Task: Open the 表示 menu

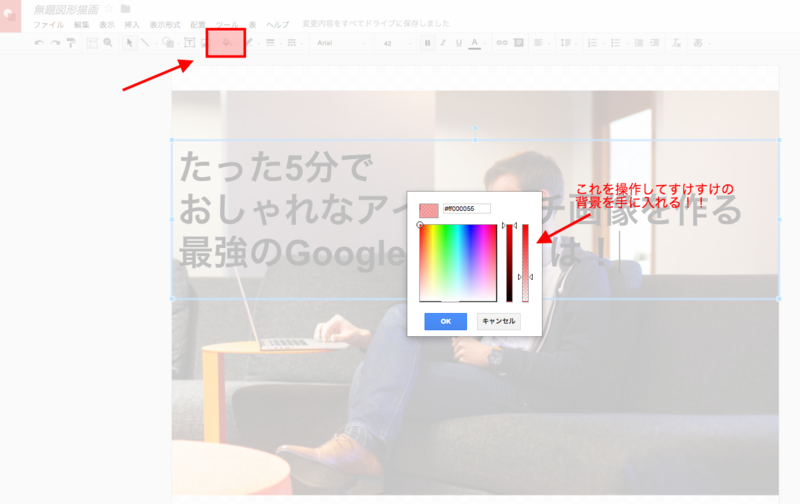Action: tap(107, 24)
